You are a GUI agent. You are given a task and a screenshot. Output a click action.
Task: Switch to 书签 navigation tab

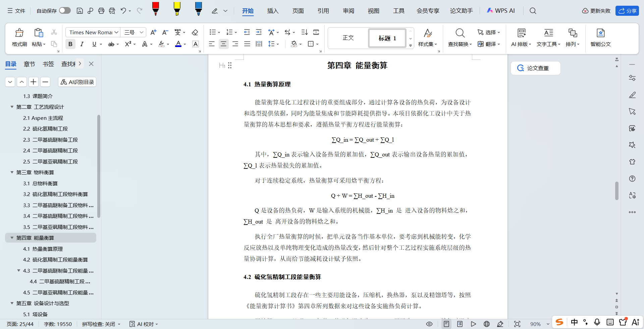click(x=48, y=64)
